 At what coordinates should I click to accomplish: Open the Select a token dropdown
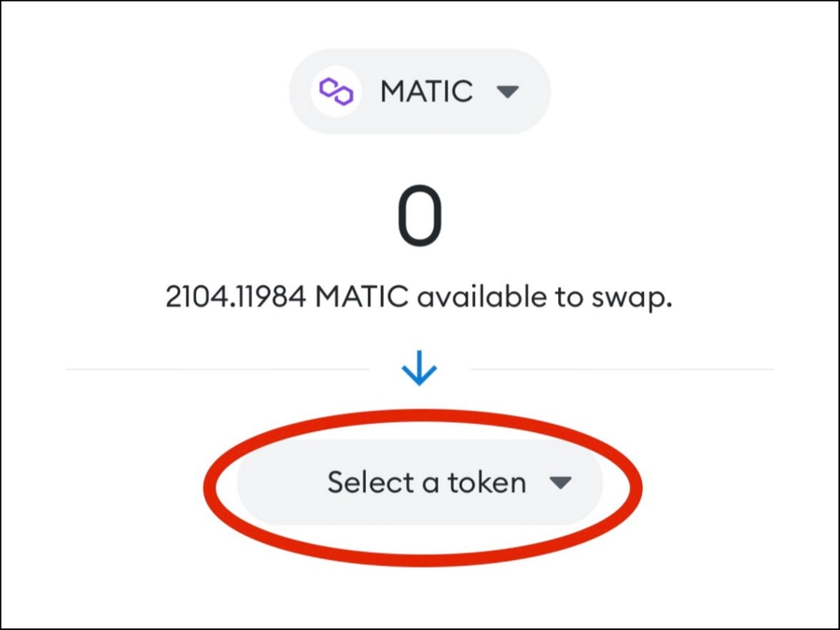point(420,483)
